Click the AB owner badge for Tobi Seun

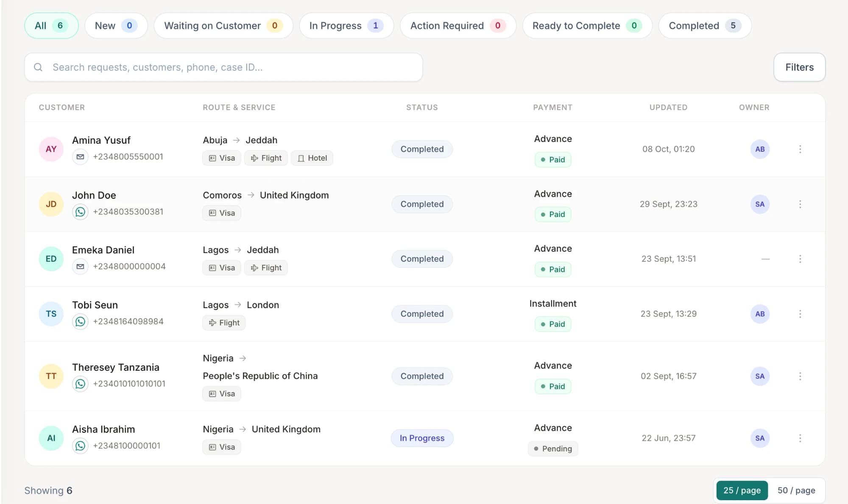[x=760, y=314]
